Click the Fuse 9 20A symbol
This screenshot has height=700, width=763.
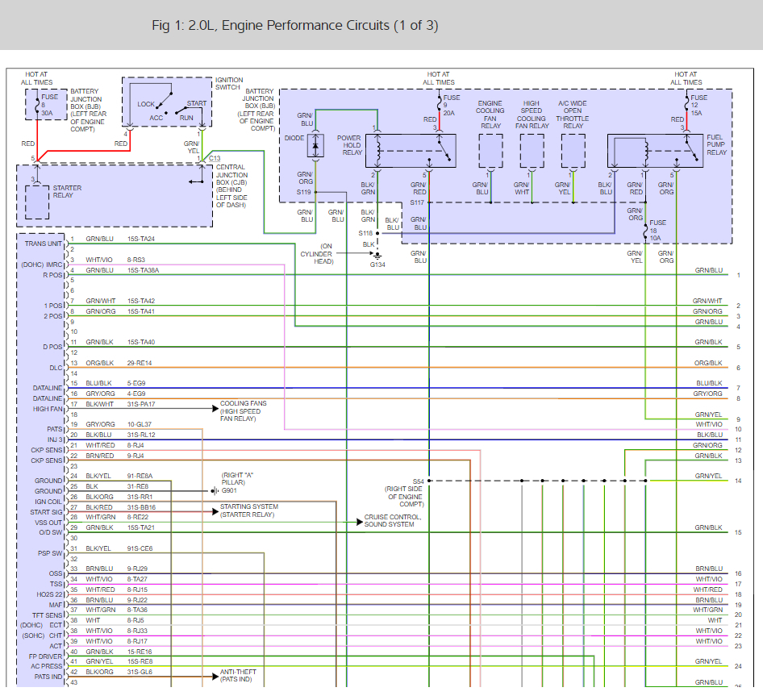click(440, 103)
